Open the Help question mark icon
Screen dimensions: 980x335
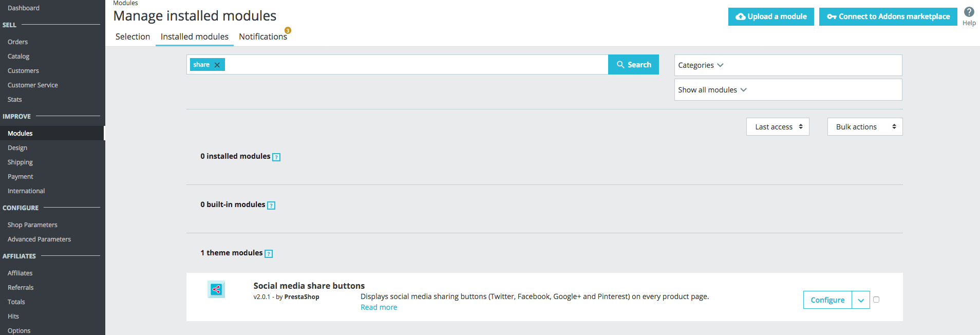pyautogui.click(x=969, y=12)
